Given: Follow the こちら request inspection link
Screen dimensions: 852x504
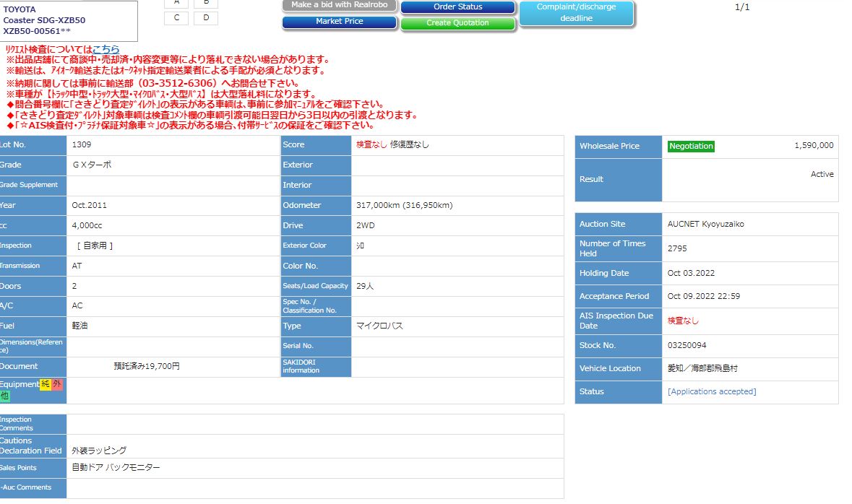Looking at the screenshot, I should (x=106, y=49).
